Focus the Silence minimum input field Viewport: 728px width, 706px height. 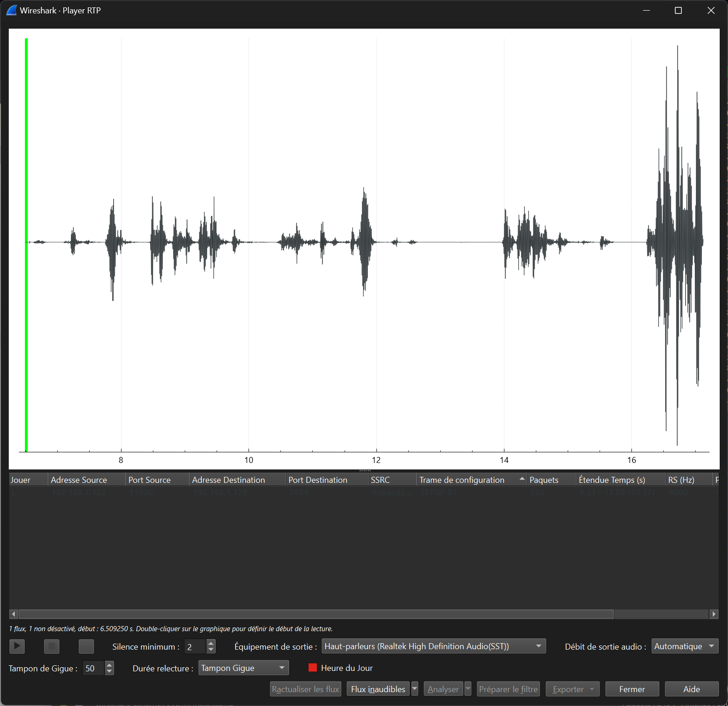195,646
